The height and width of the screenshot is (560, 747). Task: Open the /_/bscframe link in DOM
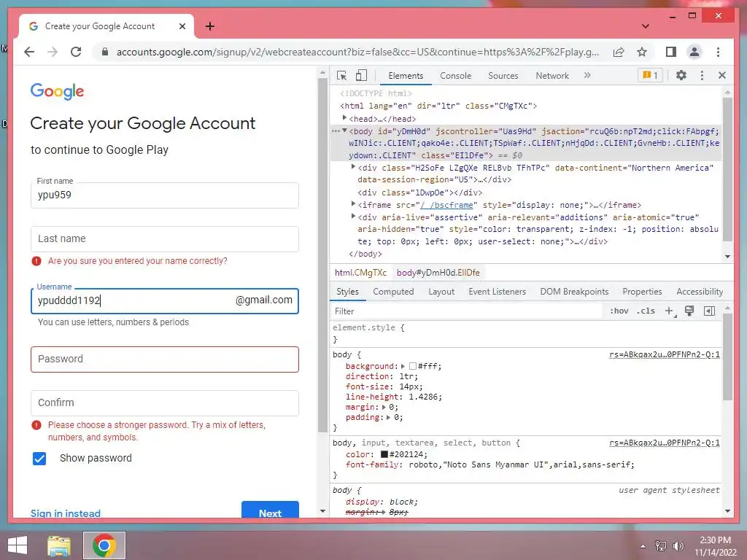click(x=447, y=205)
